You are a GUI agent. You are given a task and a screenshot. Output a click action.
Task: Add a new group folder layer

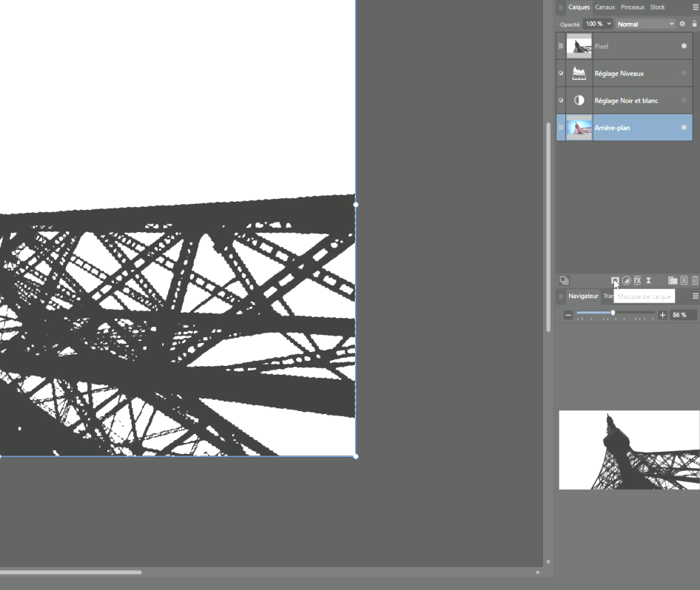(673, 280)
